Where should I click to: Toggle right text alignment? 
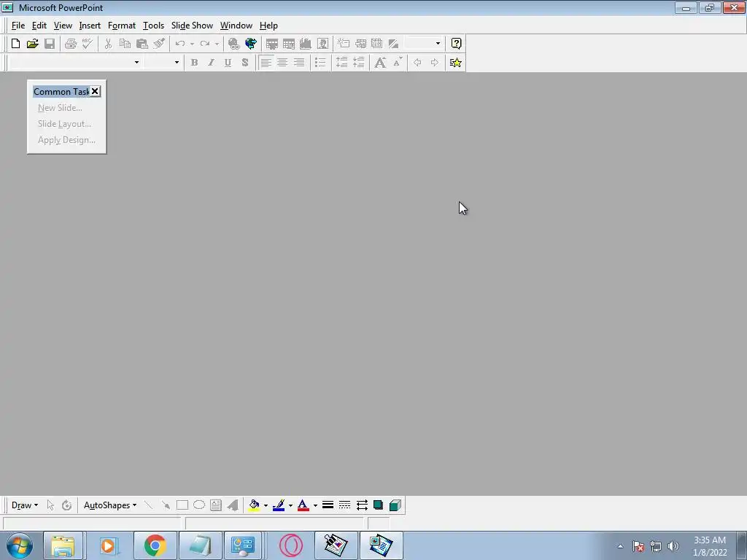tap(299, 63)
